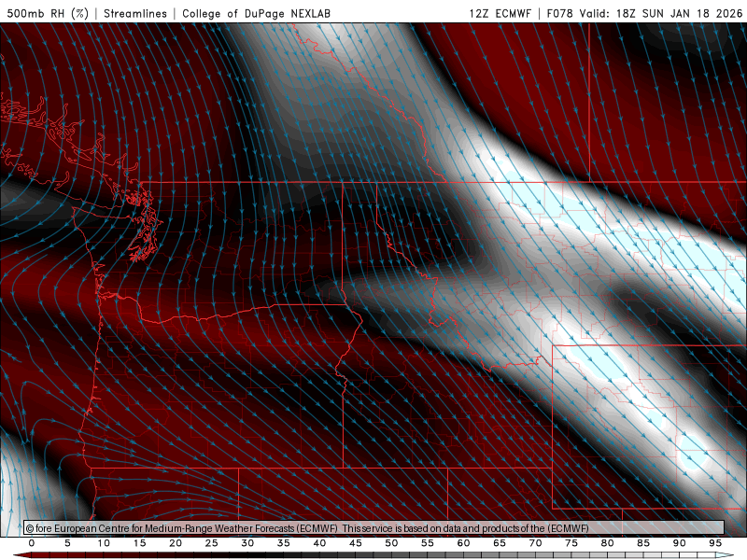Click the colorbar label "45"
Image resolution: width=747 pixels, height=560 pixels.
(356, 543)
